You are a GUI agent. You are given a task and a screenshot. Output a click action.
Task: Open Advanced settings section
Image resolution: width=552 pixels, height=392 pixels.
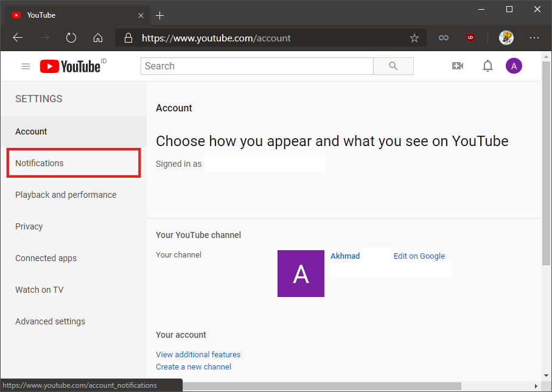(x=50, y=321)
